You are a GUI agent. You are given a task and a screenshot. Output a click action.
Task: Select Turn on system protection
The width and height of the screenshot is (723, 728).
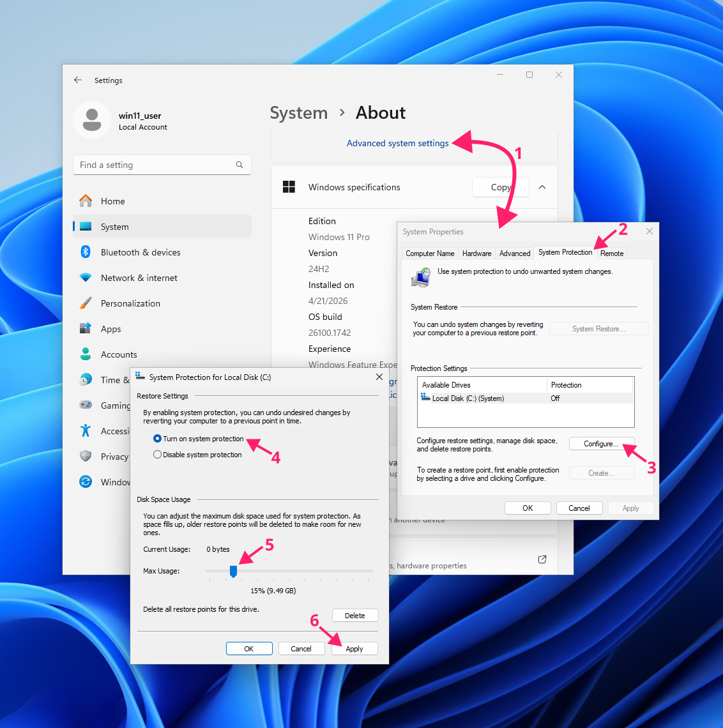click(198, 439)
